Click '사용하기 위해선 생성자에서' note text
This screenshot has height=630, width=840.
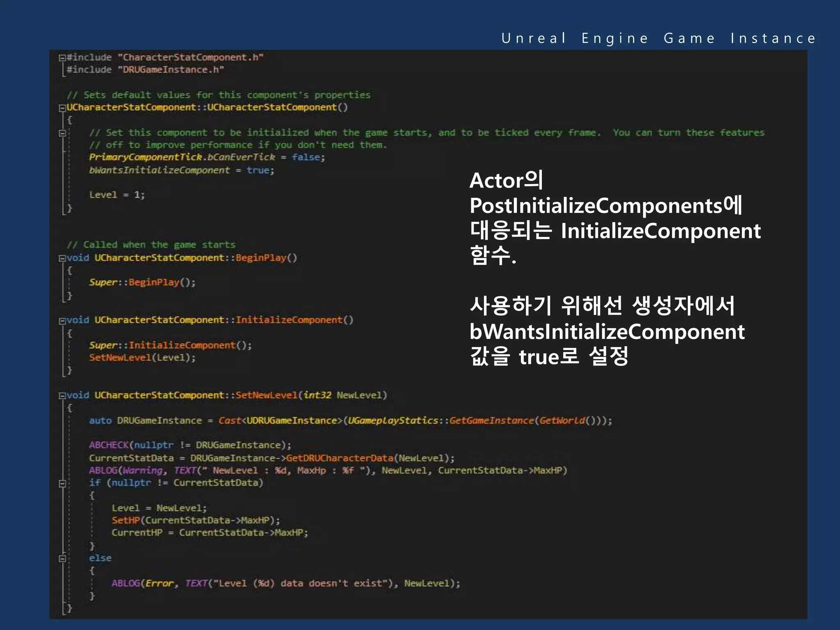[x=602, y=306]
